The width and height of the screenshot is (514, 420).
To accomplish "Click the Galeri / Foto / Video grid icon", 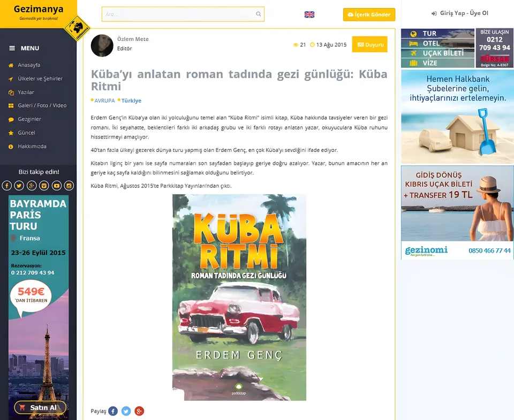I will 11,105.
